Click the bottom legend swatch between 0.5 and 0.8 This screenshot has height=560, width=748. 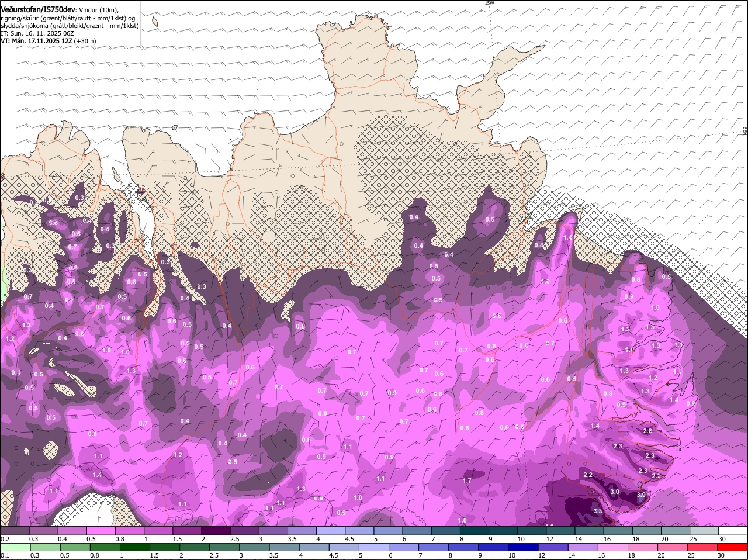click(75, 548)
